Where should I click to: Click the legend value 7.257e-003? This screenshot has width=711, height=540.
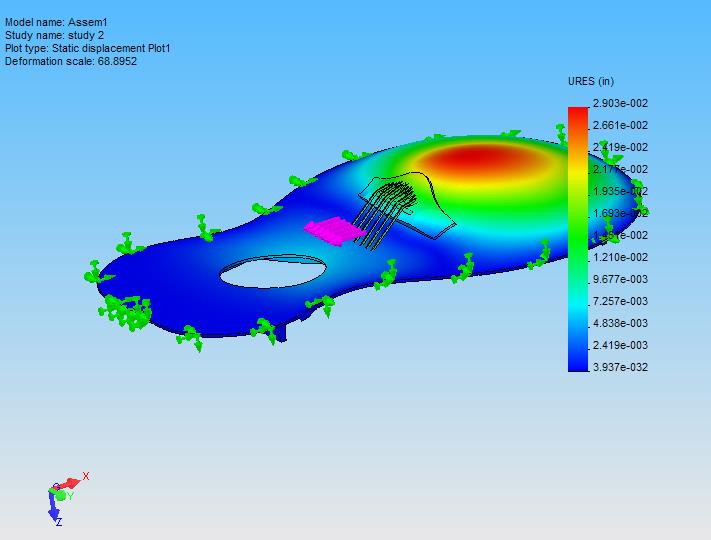click(x=620, y=301)
